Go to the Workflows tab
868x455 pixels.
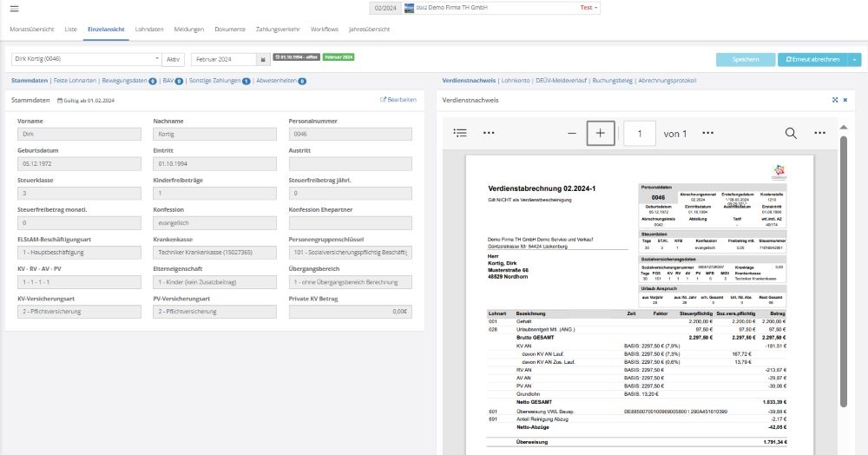click(x=324, y=30)
